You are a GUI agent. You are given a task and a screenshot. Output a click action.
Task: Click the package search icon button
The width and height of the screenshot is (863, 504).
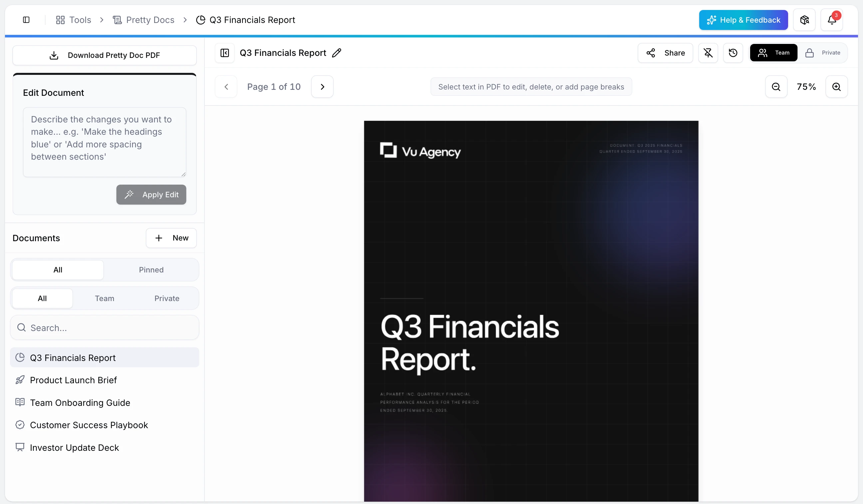tap(804, 20)
